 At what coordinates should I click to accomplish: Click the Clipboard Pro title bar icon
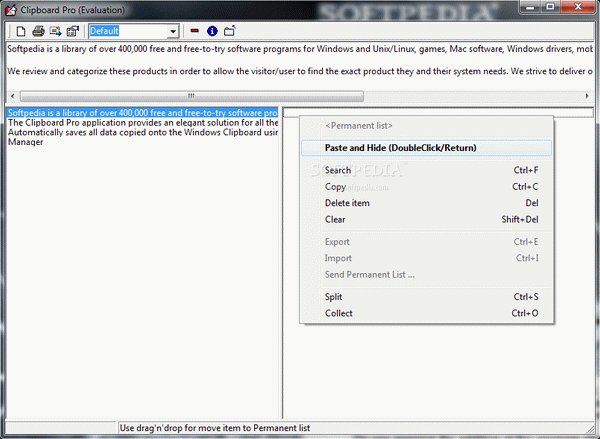coord(11,10)
